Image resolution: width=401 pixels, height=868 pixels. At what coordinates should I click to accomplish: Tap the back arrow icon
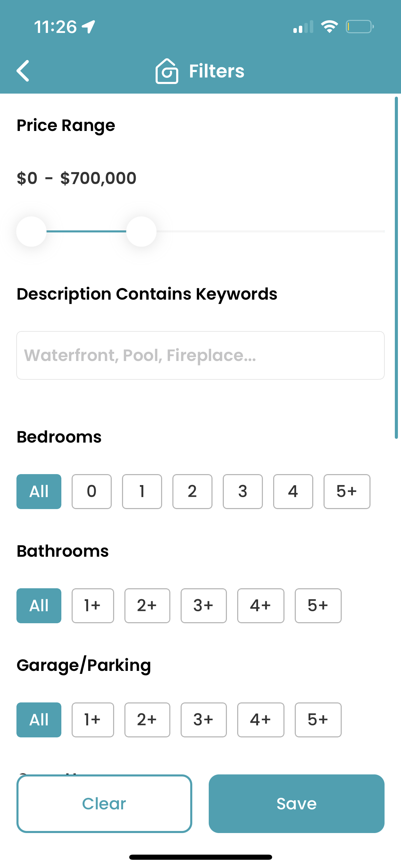click(x=23, y=71)
